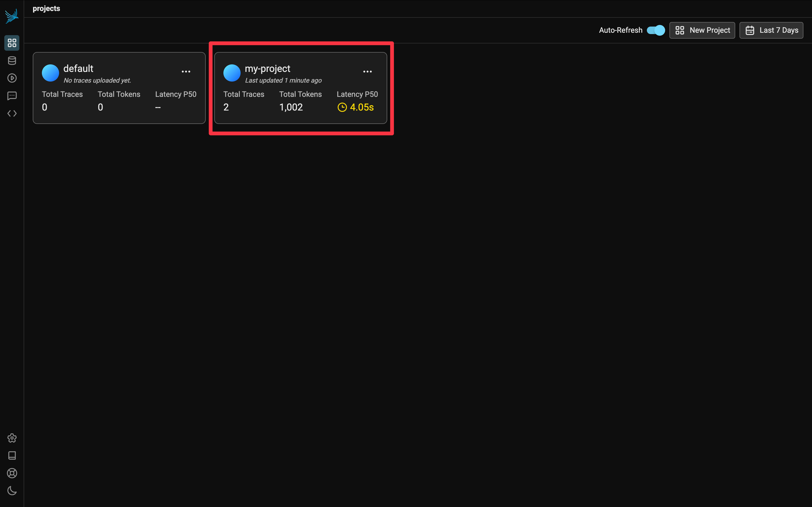
Task: Click the yellow 4.05s latency value
Action: tap(361, 107)
